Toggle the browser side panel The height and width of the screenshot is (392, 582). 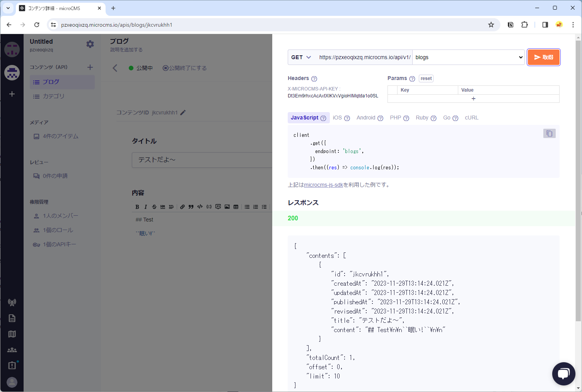point(545,25)
